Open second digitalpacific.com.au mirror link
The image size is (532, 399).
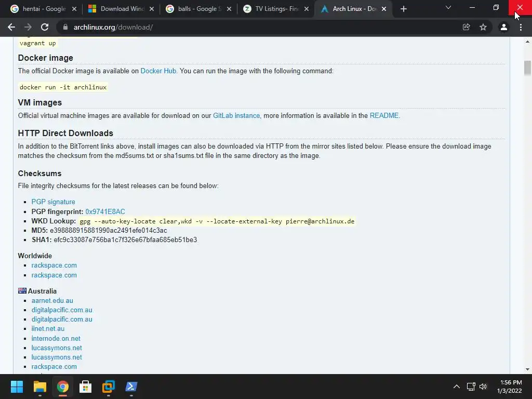(x=62, y=320)
